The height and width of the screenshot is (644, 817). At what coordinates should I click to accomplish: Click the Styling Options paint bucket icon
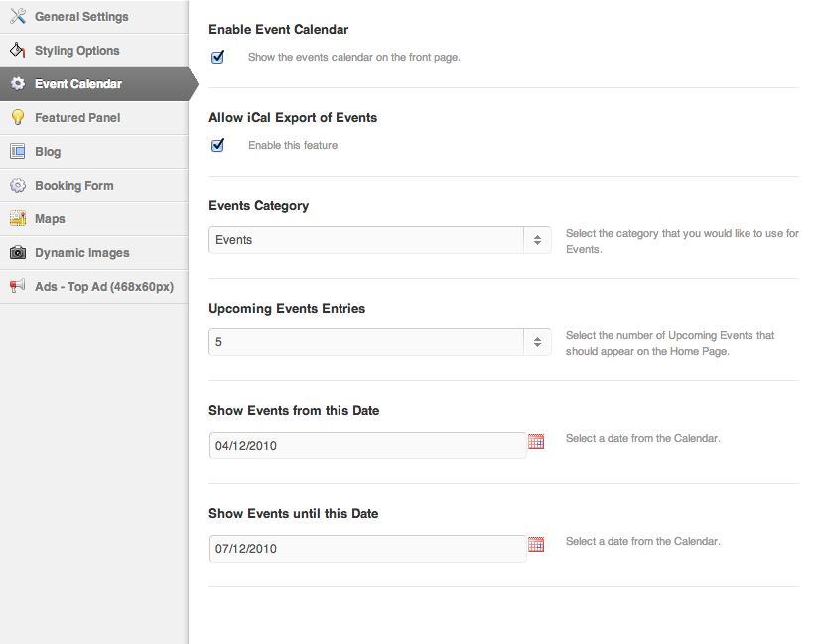tap(18, 50)
